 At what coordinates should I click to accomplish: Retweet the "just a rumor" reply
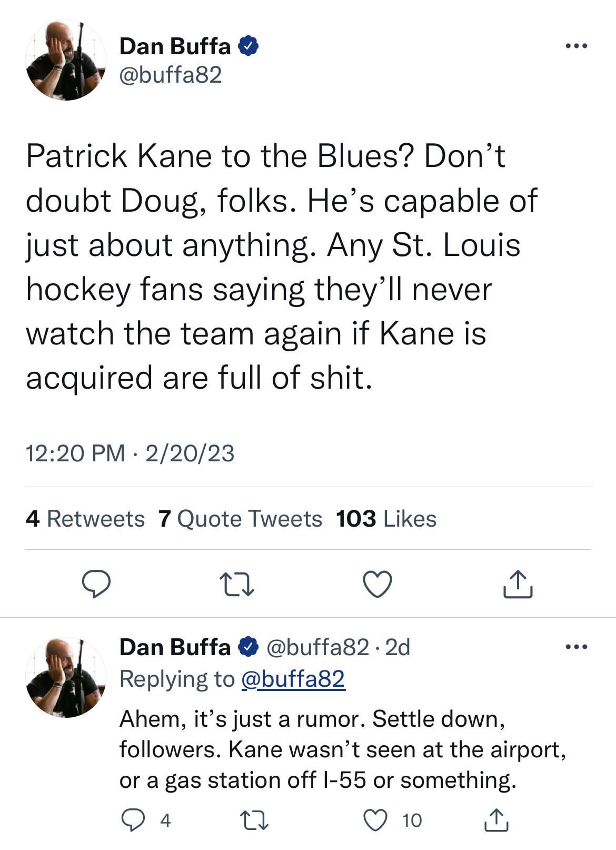click(254, 820)
